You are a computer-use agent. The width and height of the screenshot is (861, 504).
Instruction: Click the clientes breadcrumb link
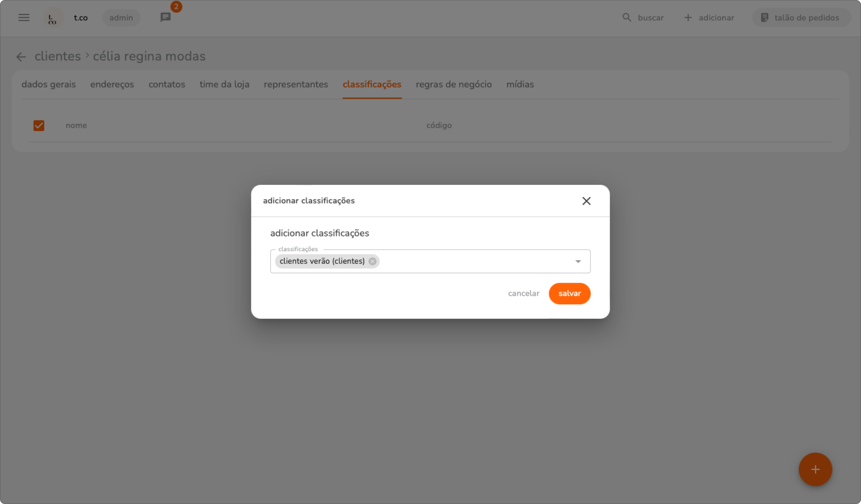[x=58, y=56]
